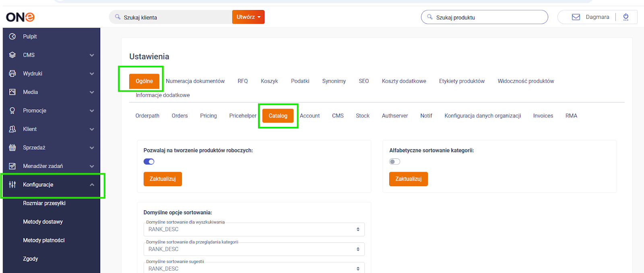Open sortowanie dla wyszukiwania dropdown
Screen dimensions: 644x273
pos(254,229)
